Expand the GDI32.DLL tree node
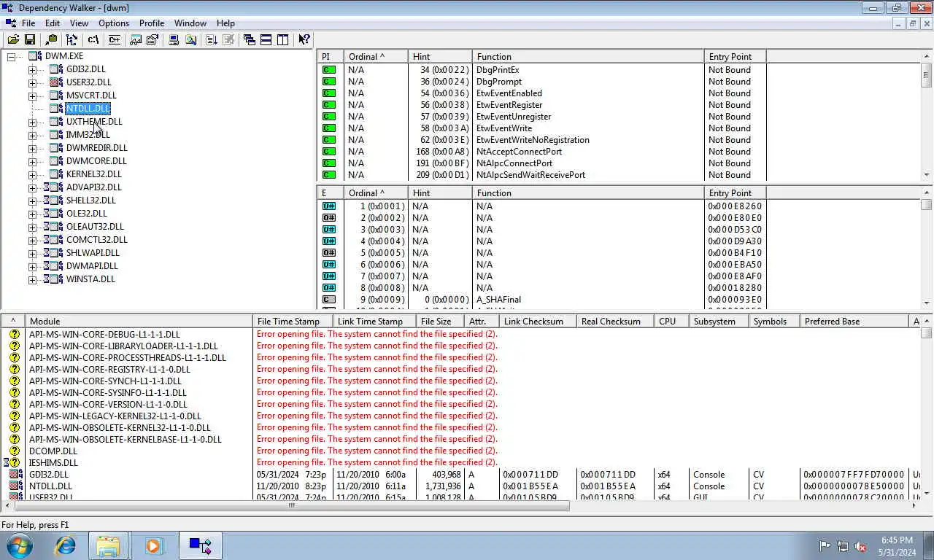The width and height of the screenshot is (934, 560). [32, 70]
